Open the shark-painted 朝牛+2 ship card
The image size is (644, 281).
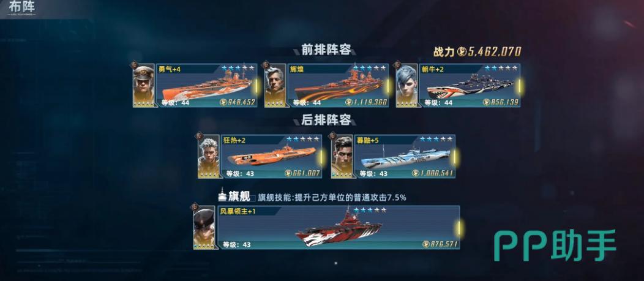tap(470, 86)
